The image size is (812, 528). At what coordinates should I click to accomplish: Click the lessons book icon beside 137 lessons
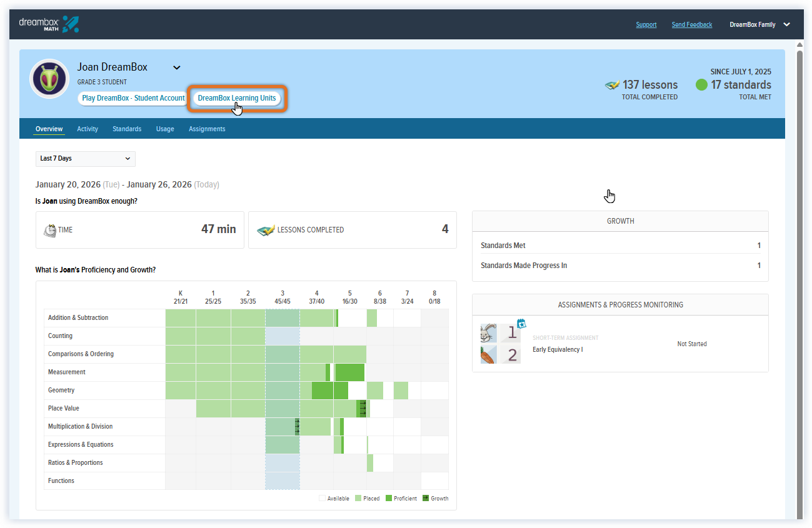click(x=612, y=85)
